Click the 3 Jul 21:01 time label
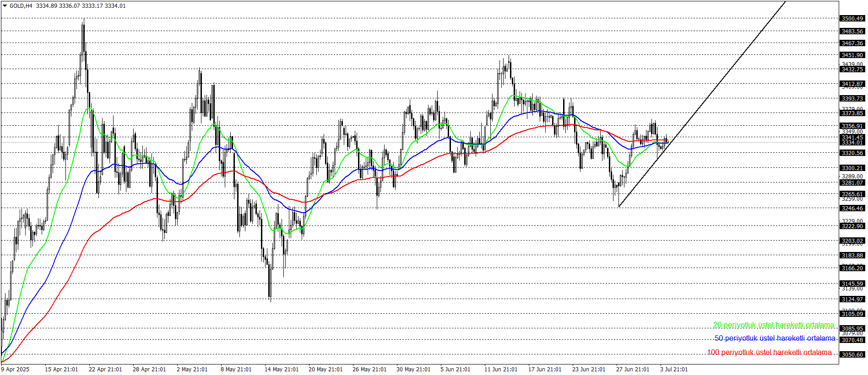Viewport: 868px width, 375px height. pos(674,370)
